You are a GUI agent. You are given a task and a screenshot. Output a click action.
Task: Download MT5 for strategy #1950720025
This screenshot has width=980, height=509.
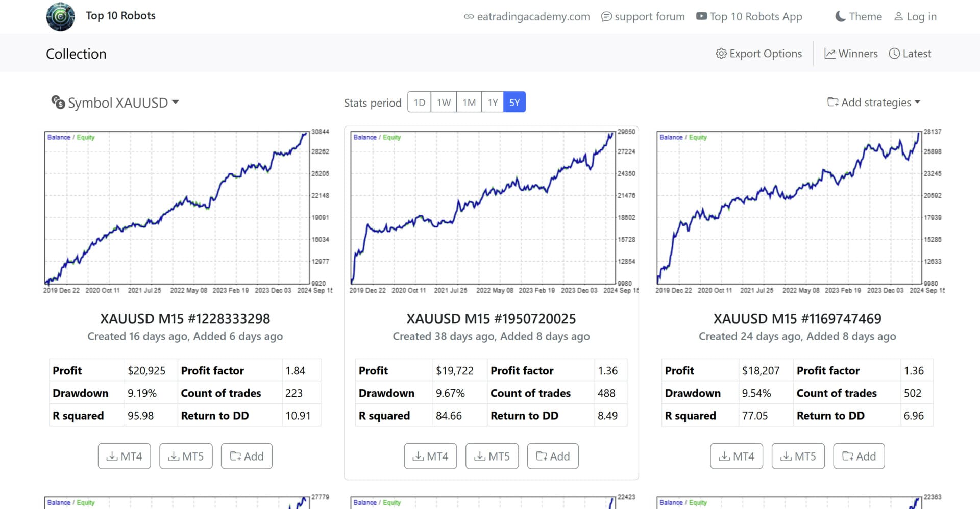pyautogui.click(x=492, y=456)
